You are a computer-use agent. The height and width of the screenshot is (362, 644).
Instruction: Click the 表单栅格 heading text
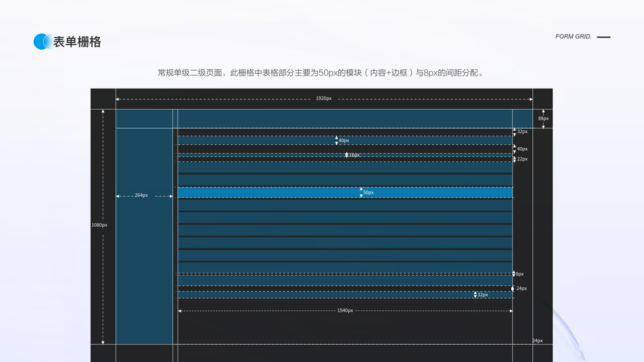(x=77, y=42)
